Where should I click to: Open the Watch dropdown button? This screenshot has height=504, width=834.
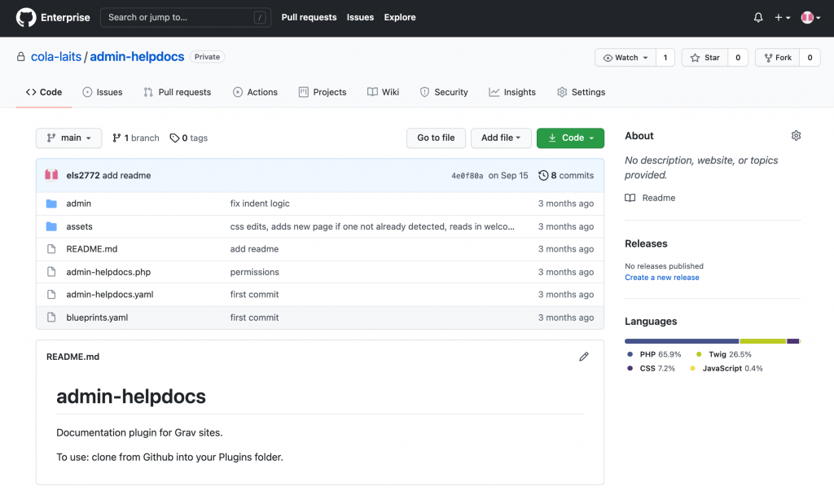pyautogui.click(x=625, y=58)
